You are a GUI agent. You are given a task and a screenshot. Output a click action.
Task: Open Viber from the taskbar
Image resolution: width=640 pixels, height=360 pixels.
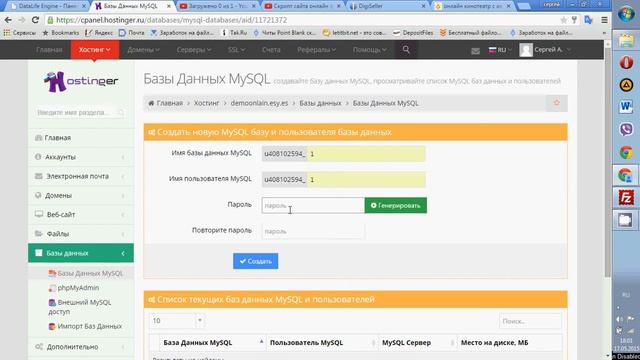pos(626,130)
